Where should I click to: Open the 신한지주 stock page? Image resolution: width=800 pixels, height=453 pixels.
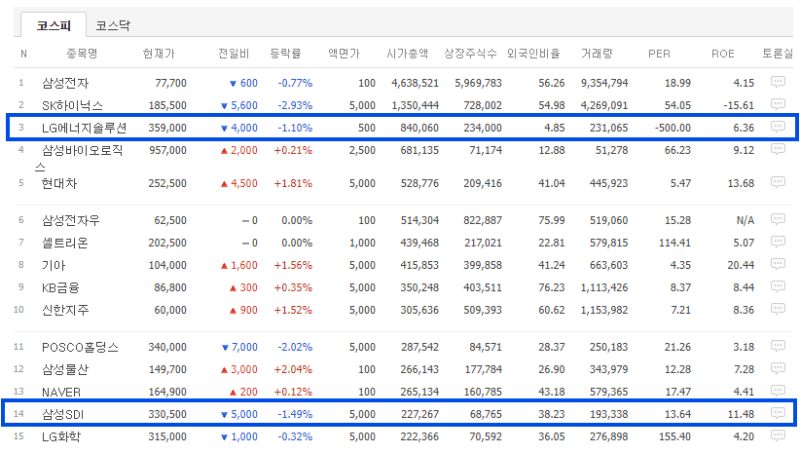click(x=65, y=310)
